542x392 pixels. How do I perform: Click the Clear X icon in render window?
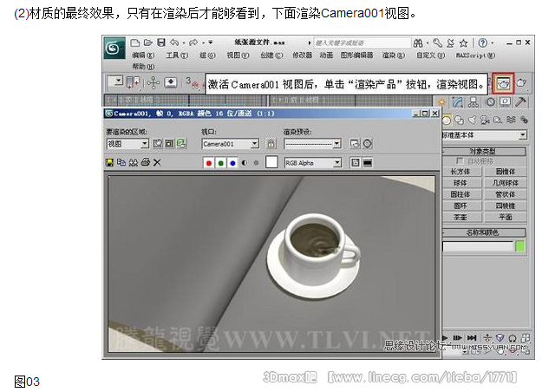[157, 162]
